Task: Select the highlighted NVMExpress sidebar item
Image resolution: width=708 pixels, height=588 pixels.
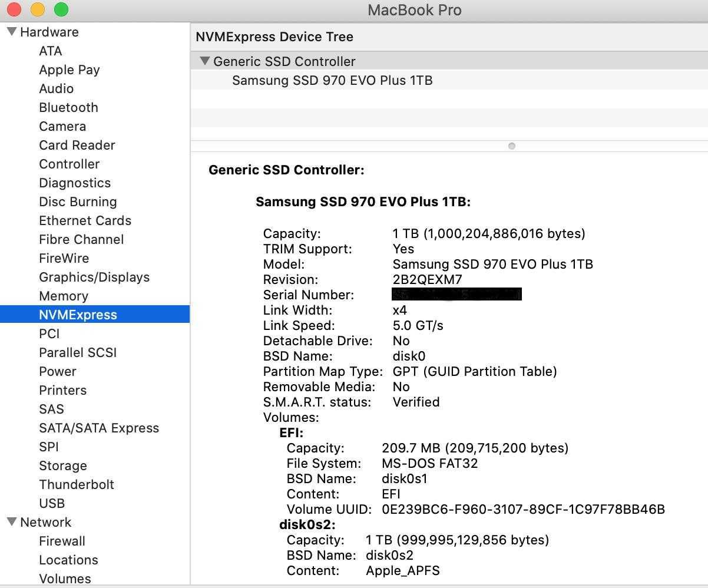Action: pos(95,315)
